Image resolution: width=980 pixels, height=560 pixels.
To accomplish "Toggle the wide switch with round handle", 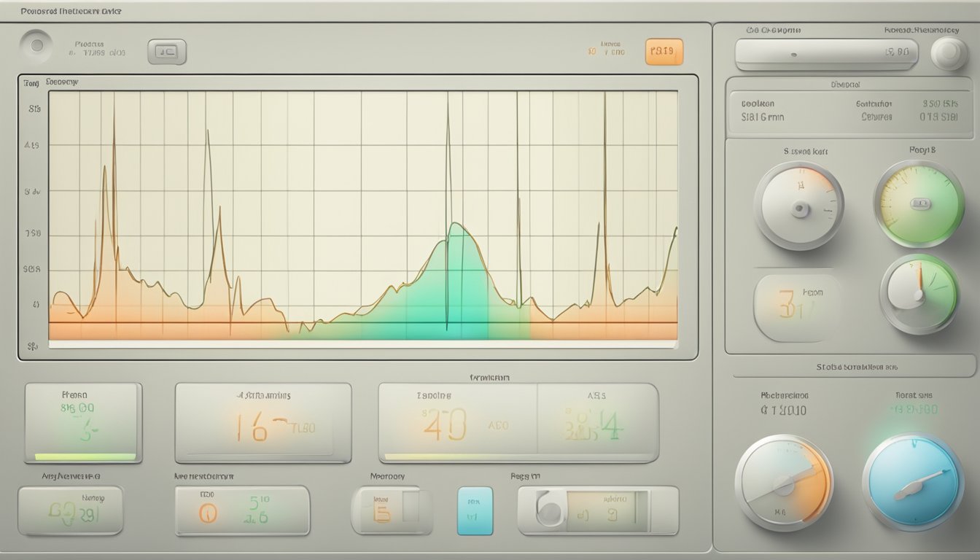I will [x=598, y=510].
